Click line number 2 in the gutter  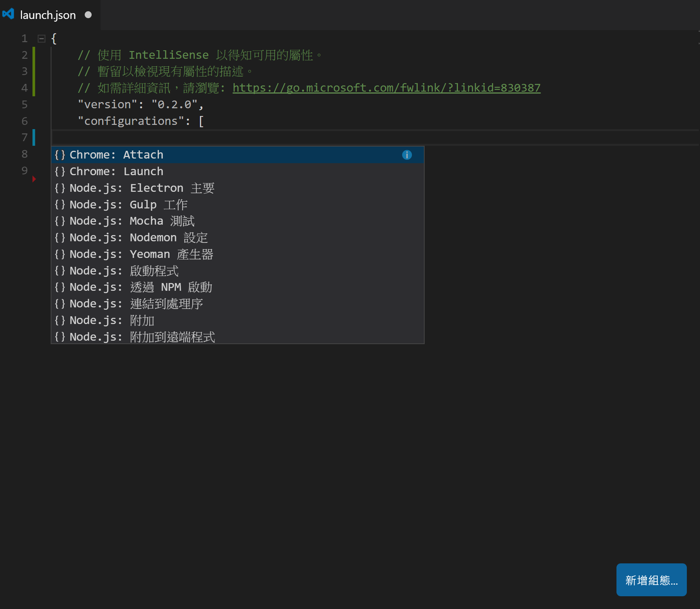coord(24,55)
